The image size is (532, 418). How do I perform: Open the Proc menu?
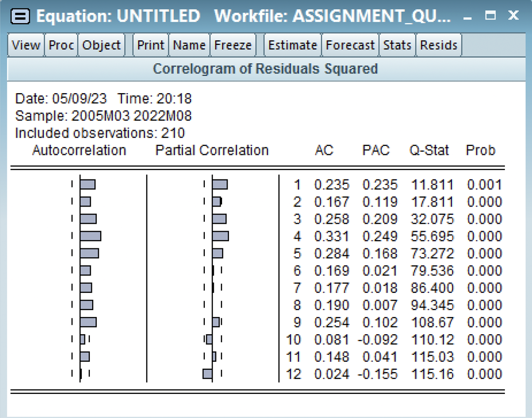61,45
